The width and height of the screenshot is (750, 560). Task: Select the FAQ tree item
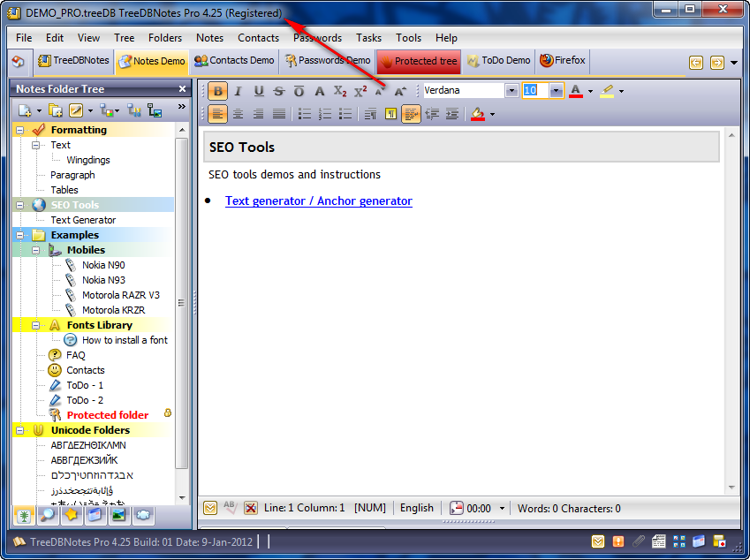point(76,355)
